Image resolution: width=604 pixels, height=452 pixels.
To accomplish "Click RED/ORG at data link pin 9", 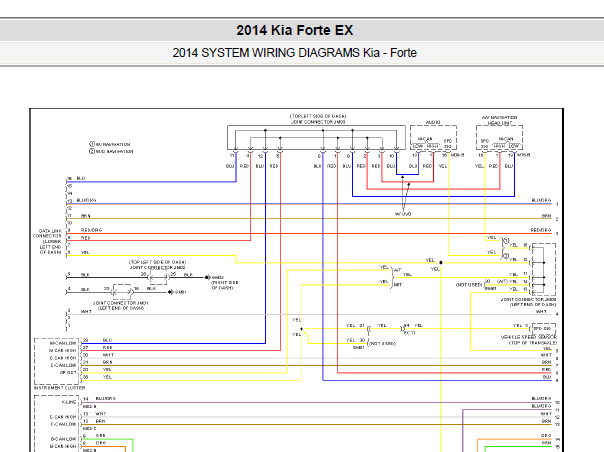I will (91, 230).
